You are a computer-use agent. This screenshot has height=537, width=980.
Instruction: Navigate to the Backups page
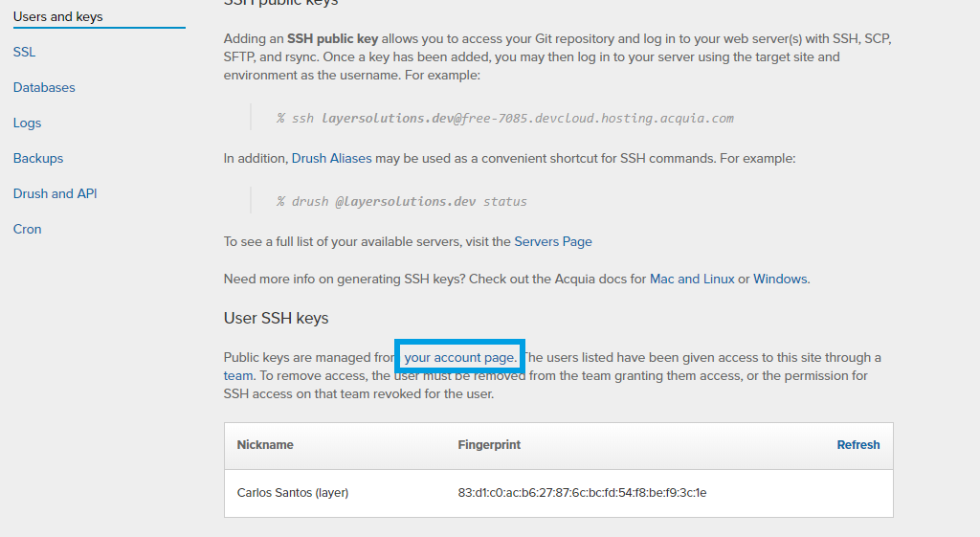pyautogui.click(x=38, y=158)
